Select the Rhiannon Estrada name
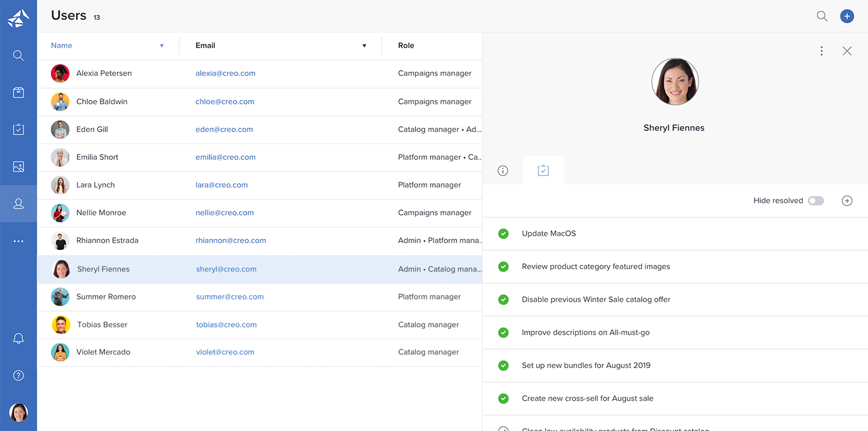 (x=107, y=241)
